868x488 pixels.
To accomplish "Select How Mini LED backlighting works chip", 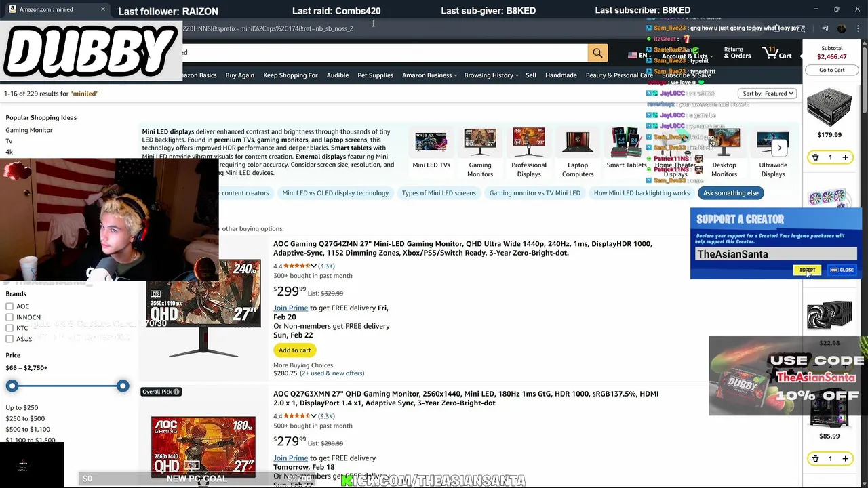I will pos(642,193).
